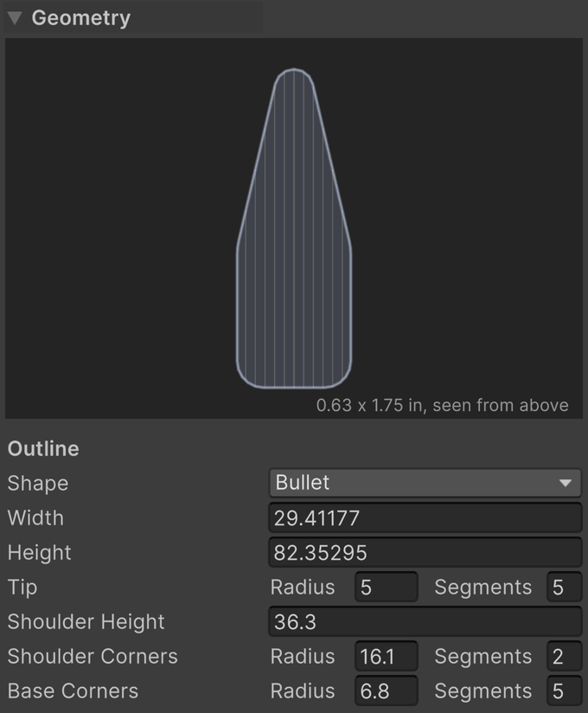Edit the Base Corners Radius field

387,691
